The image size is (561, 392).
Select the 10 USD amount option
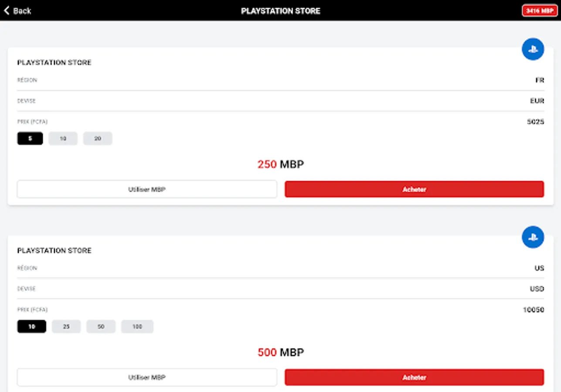coord(31,326)
